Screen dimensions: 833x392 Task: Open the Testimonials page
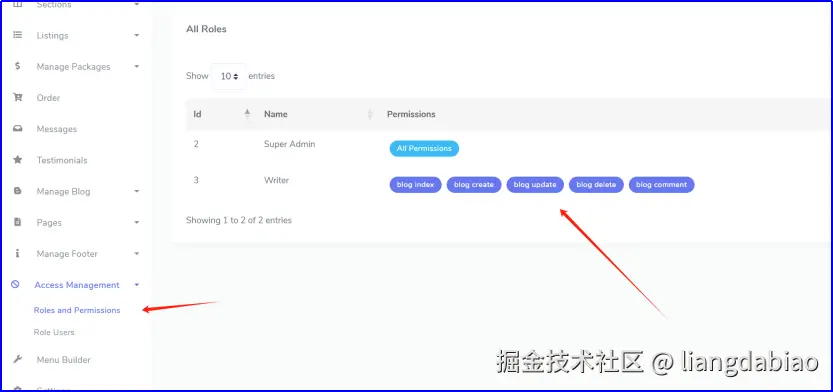tap(62, 160)
